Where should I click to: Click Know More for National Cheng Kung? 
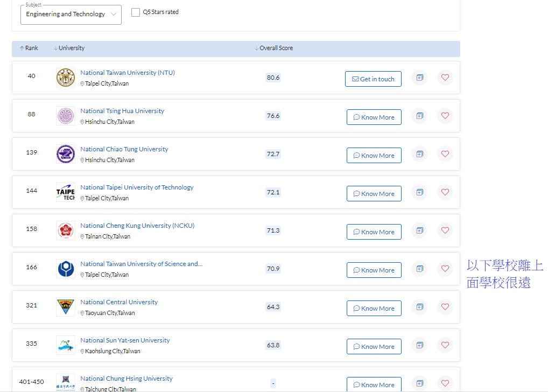[374, 232]
